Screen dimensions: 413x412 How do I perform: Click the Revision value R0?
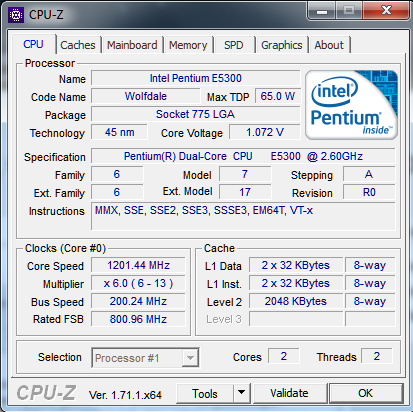[x=369, y=192]
